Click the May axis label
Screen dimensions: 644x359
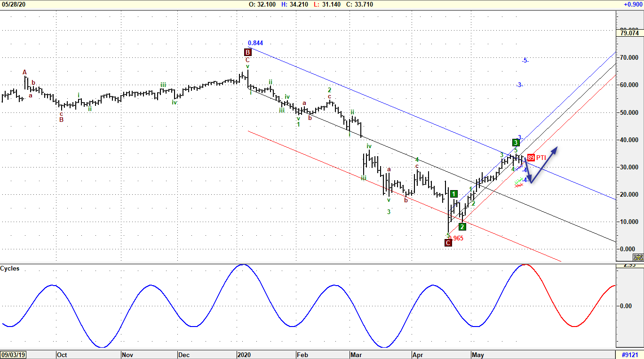tap(478, 355)
